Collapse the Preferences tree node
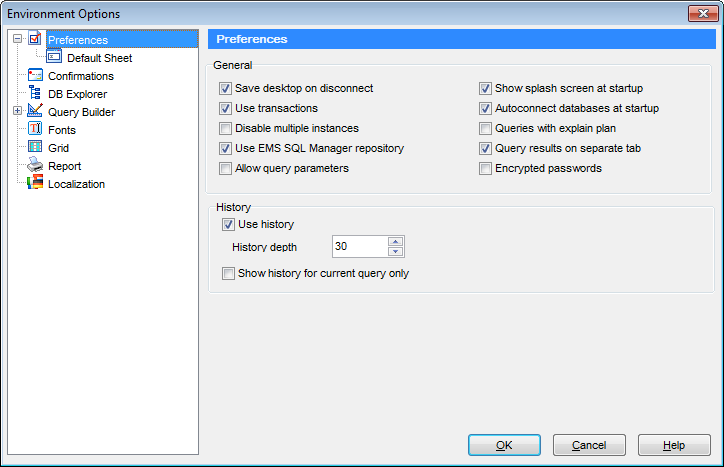724x467 pixels. pyautogui.click(x=17, y=40)
